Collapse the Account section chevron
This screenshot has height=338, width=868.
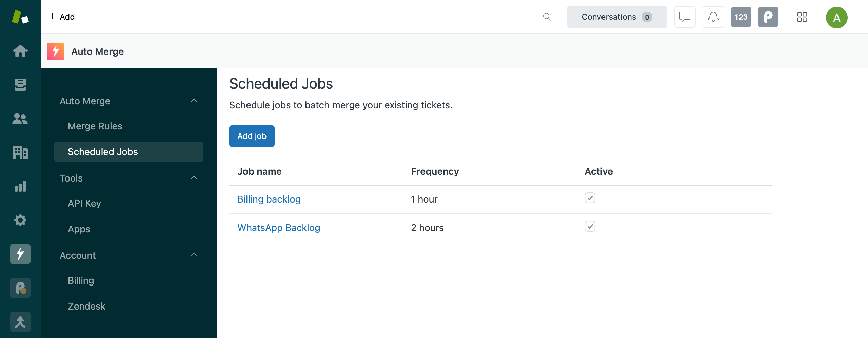pos(194,255)
